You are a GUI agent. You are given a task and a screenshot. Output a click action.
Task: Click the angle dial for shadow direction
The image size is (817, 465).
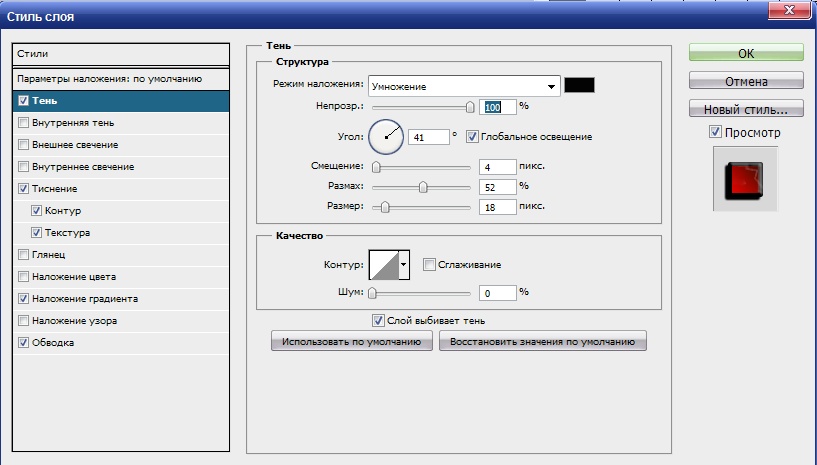pyautogui.click(x=386, y=136)
